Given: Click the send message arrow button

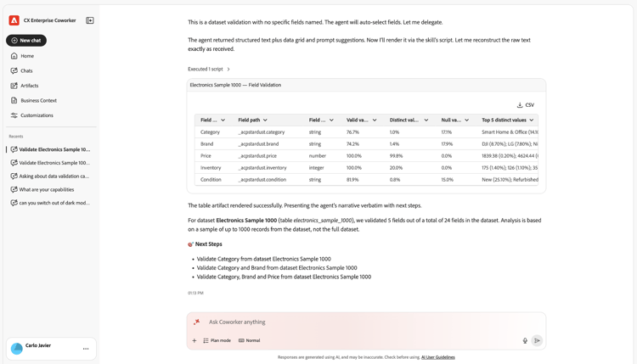Looking at the screenshot, I should tap(537, 340).
